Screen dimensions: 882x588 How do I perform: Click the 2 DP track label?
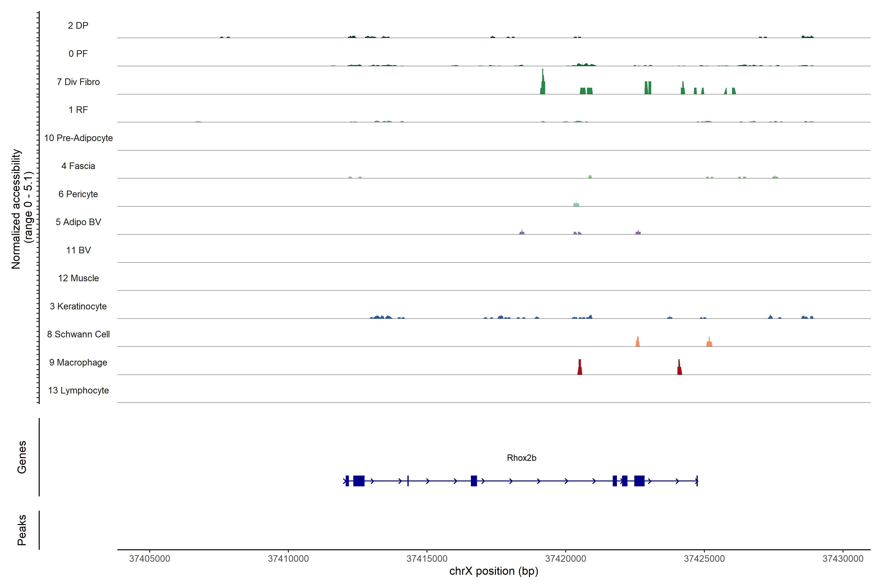click(78, 25)
